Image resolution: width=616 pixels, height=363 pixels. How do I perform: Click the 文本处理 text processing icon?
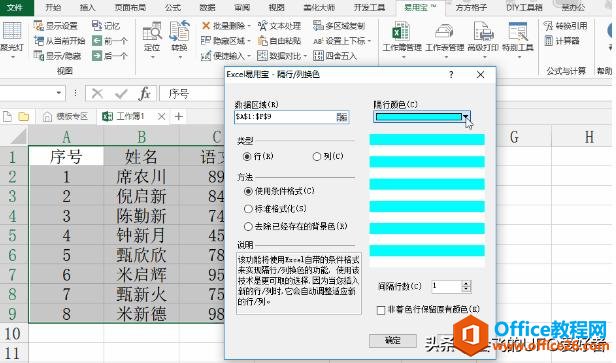[x=262, y=26]
